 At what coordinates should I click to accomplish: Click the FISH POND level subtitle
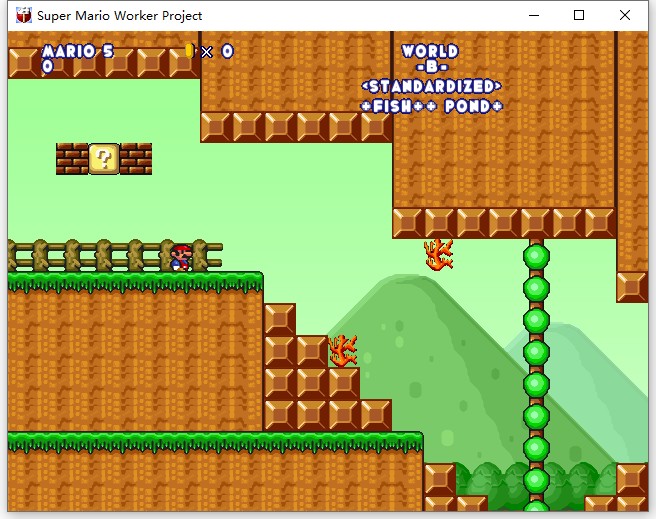431,106
